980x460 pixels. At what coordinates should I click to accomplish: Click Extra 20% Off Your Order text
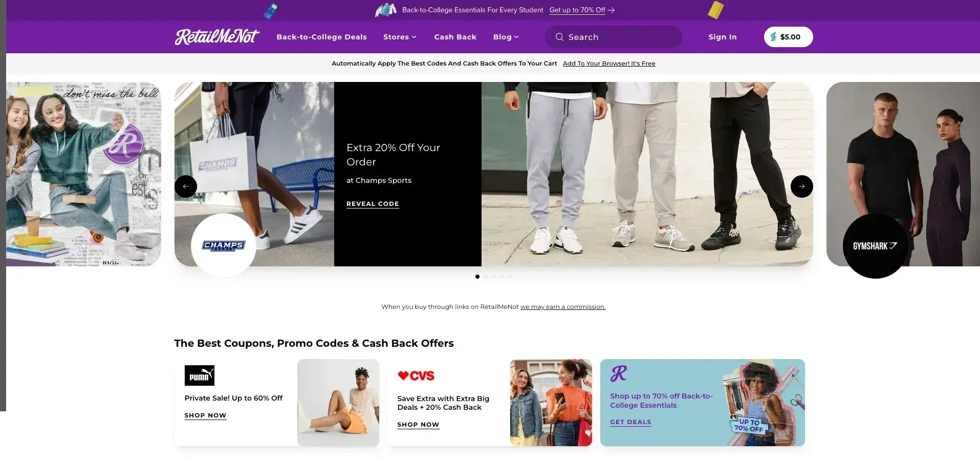[x=393, y=155]
